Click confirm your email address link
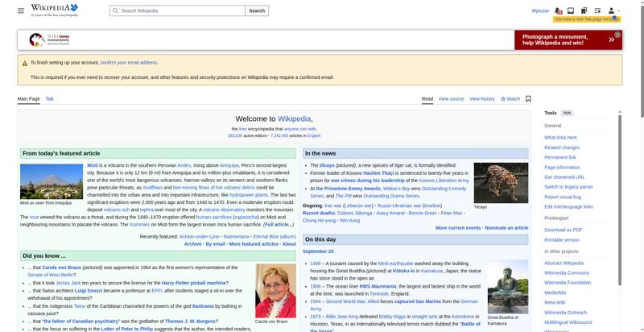Viewport: 644px width, 332px height. pos(129,63)
